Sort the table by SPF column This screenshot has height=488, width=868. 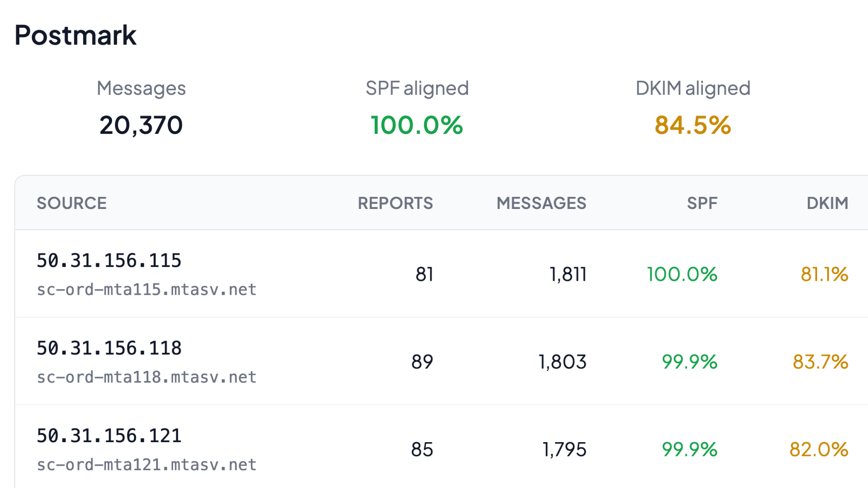point(702,203)
